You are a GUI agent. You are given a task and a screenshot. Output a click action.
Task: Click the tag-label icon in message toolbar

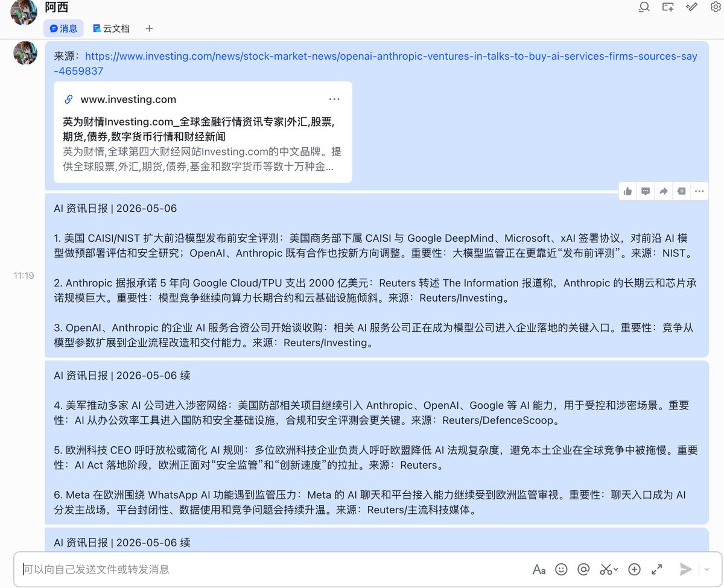[x=681, y=191]
